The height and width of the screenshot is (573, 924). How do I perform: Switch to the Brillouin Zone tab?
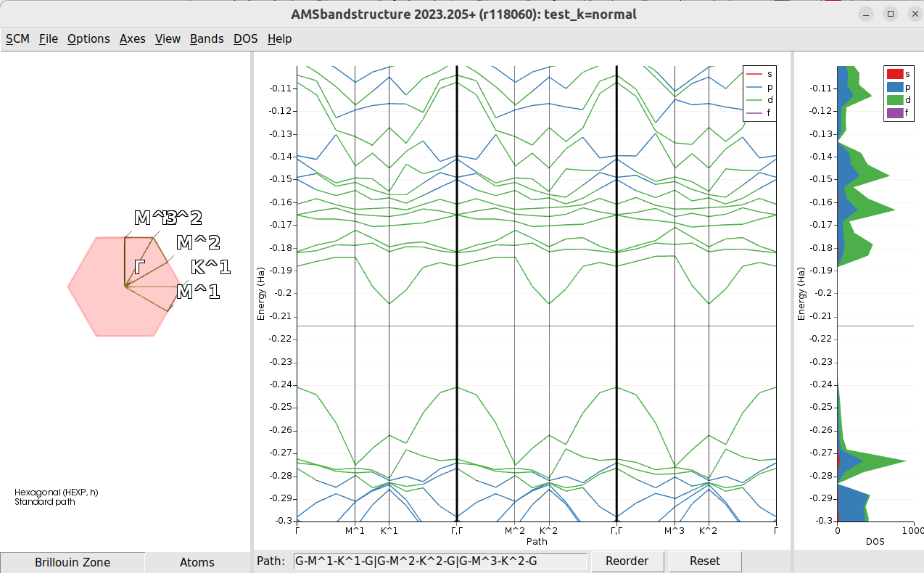pyautogui.click(x=73, y=562)
